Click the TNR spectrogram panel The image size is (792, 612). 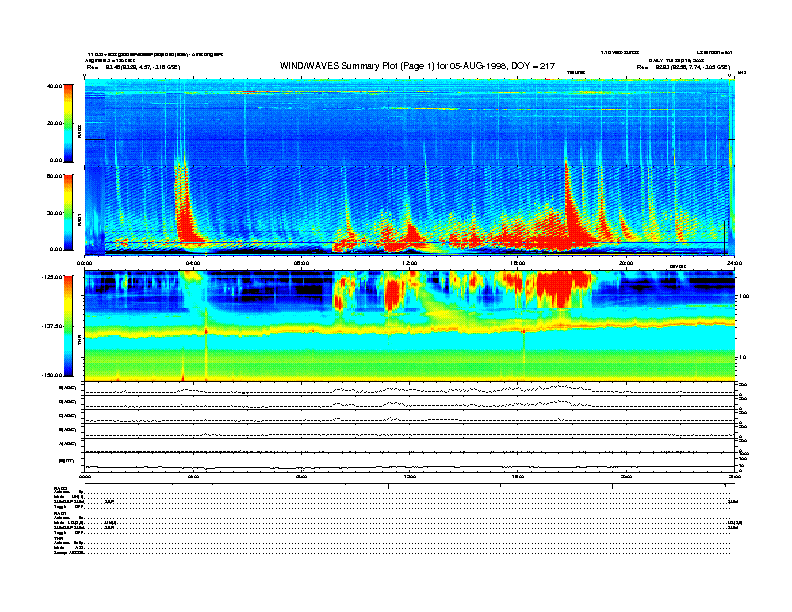click(410, 326)
